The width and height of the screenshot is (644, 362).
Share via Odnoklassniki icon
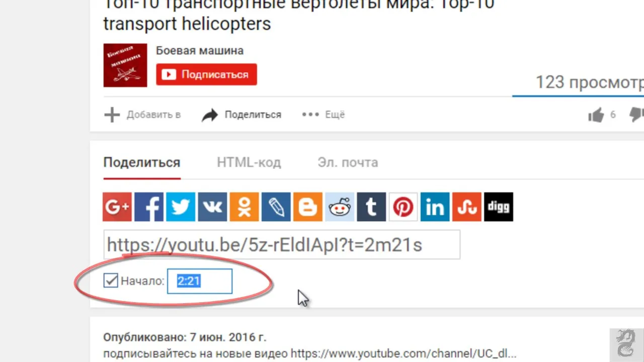click(x=244, y=207)
